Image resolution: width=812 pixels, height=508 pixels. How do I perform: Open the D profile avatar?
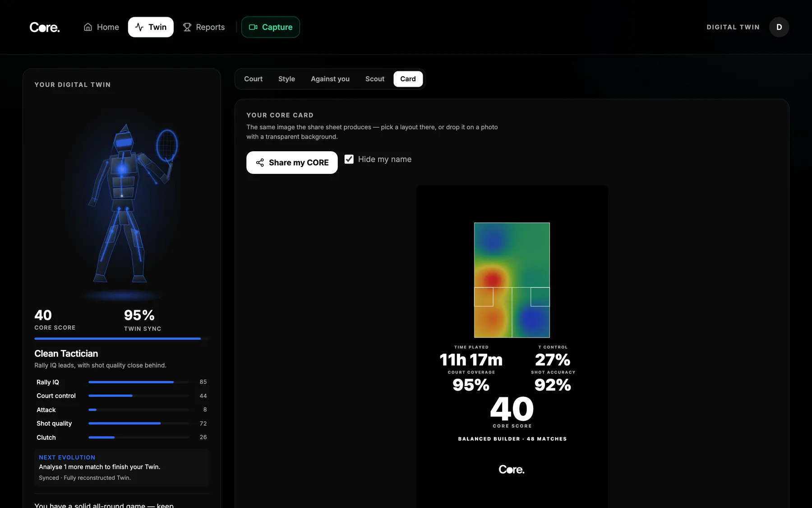(779, 27)
